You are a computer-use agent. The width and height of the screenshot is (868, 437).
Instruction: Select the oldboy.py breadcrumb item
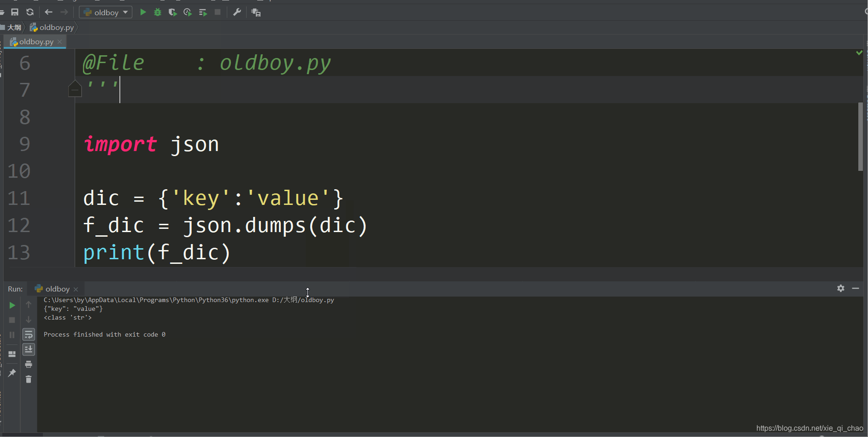[52, 28]
